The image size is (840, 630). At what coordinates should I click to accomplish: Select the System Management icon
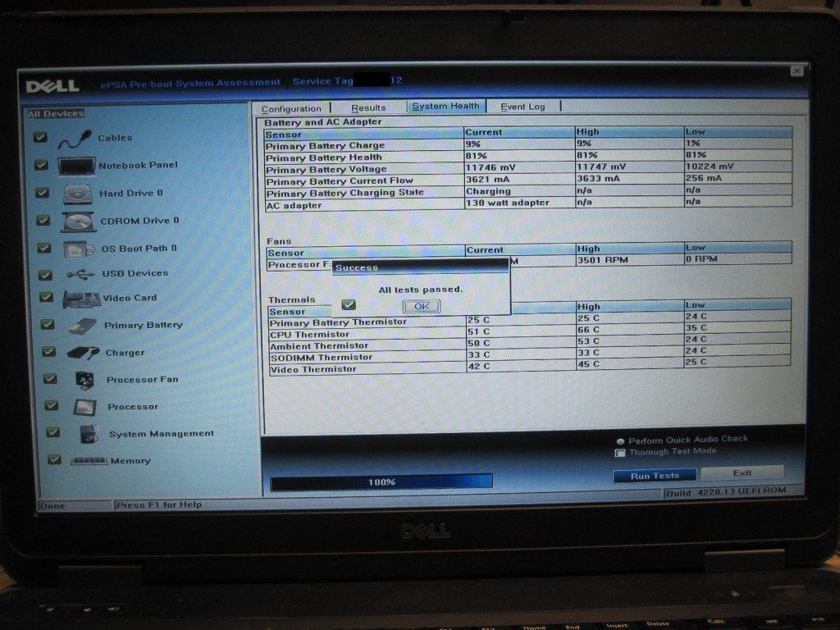click(89, 434)
